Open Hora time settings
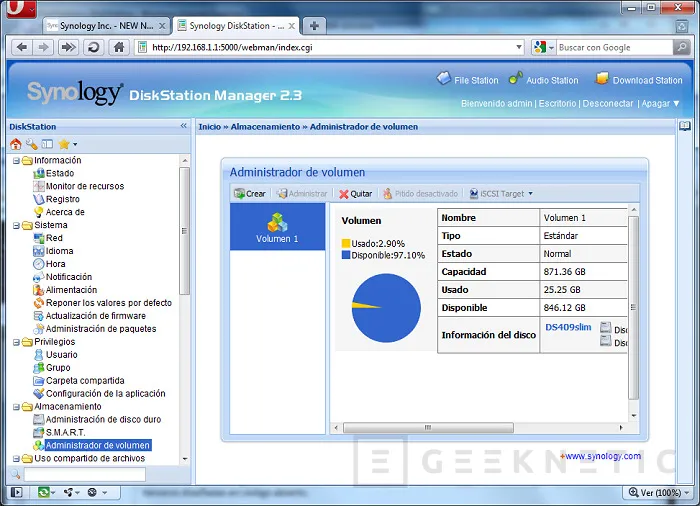Viewport: 700px width, 506px height. click(x=55, y=264)
